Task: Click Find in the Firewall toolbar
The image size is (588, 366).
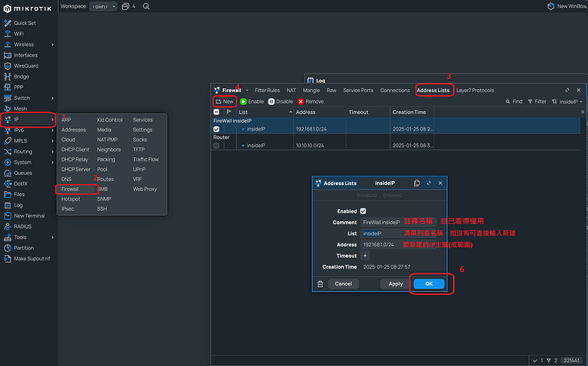Action: 514,102
